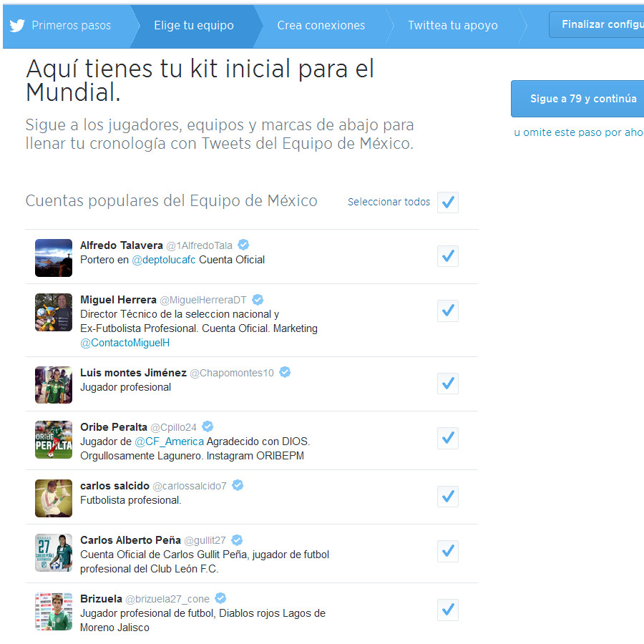Uncheck Oribe Peralta's follow checkbox
The width and height of the screenshot is (644, 644).
point(447,438)
